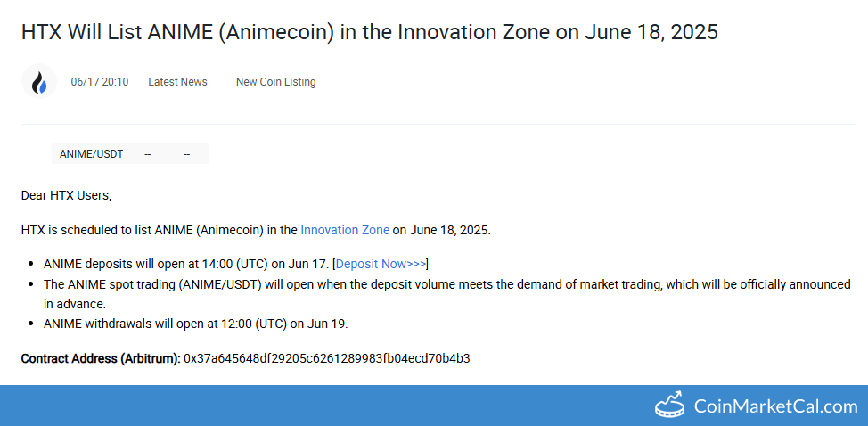Click the CoinMarketCal chart logo icon
The width and height of the screenshot is (868, 426).
coord(669,406)
